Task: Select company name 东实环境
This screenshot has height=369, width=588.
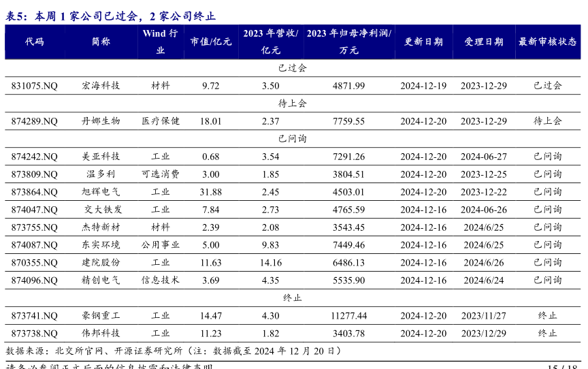Action: coord(101,244)
